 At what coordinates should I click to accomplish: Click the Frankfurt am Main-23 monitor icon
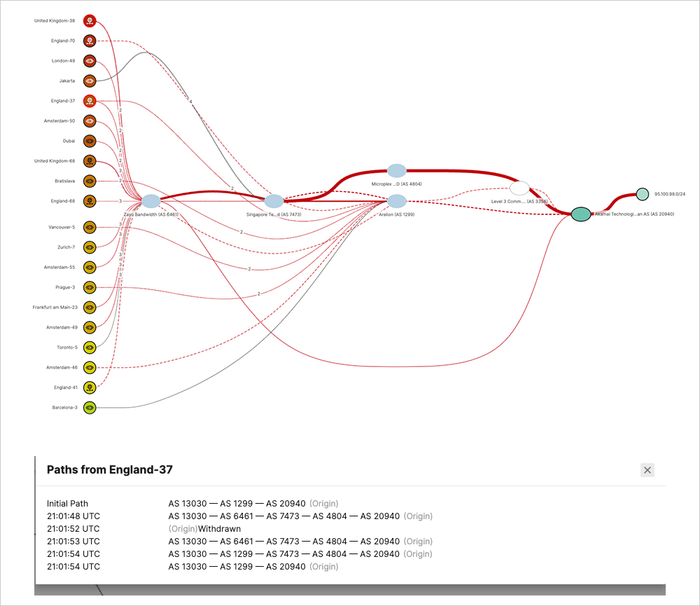coord(90,308)
